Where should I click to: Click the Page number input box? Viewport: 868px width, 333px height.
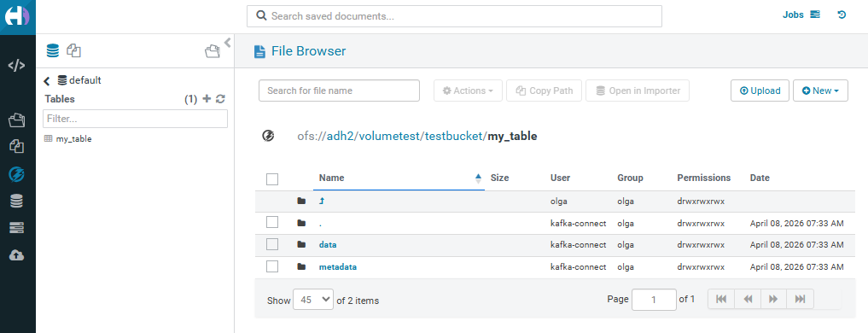coord(654,299)
